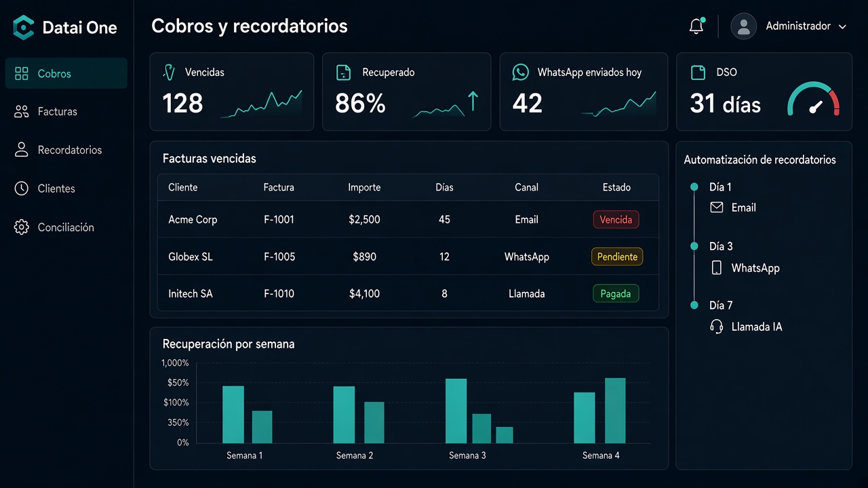Click the WhatsApp enviados hoy sparkline
Screen dimensions: 868x488
(x=618, y=104)
